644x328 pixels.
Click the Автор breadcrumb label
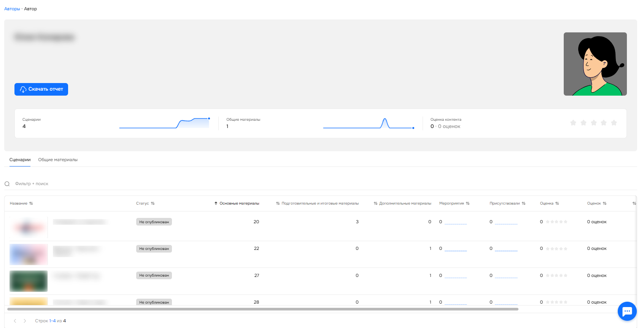coord(30,9)
